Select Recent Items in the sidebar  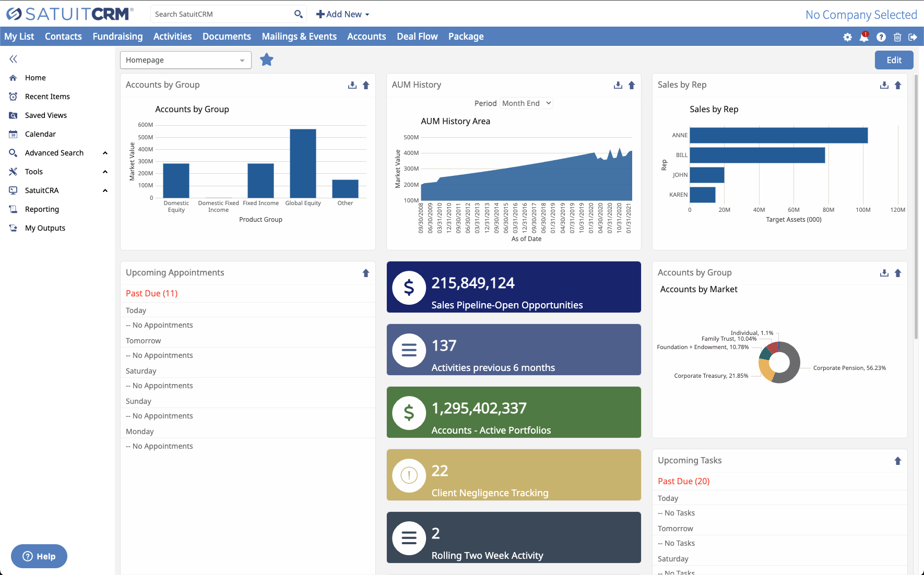point(47,96)
